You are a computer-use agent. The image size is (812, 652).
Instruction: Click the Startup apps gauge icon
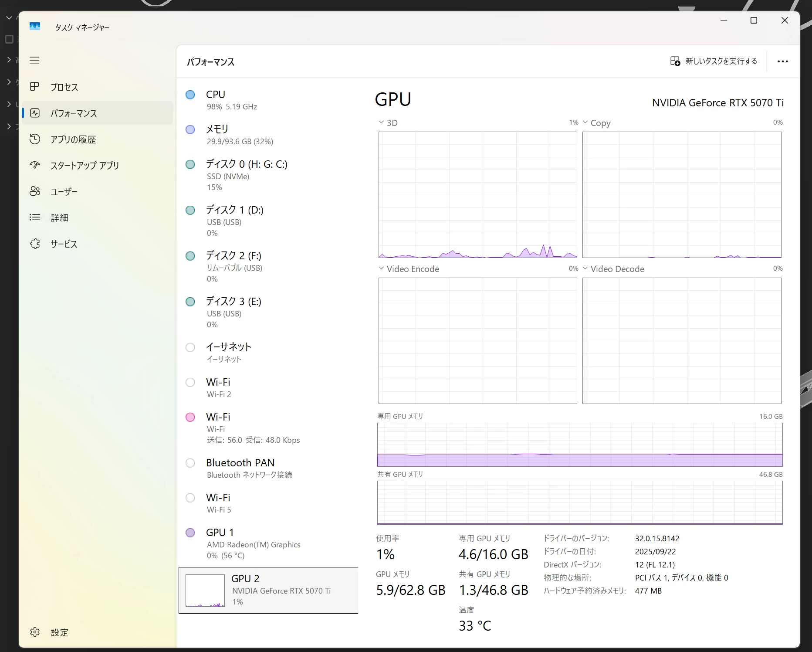35,165
